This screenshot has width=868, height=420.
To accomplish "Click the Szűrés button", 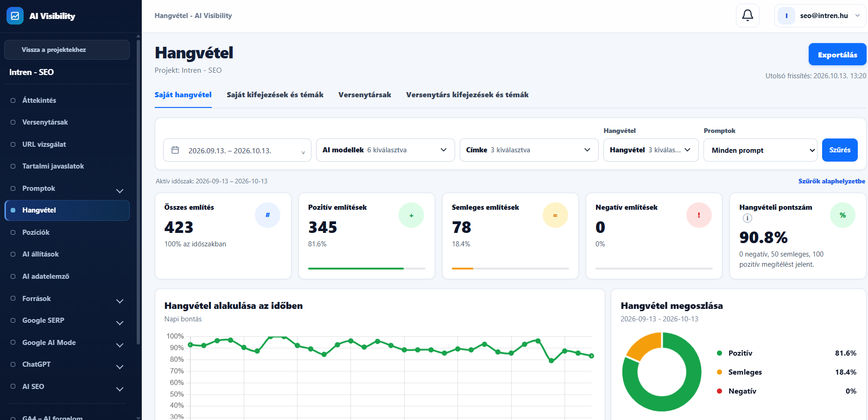I will coord(840,150).
